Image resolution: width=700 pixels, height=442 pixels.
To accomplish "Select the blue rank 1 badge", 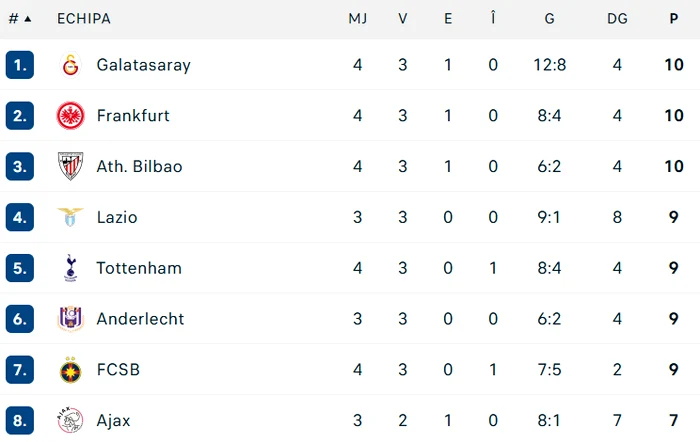I will tap(20, 65).
